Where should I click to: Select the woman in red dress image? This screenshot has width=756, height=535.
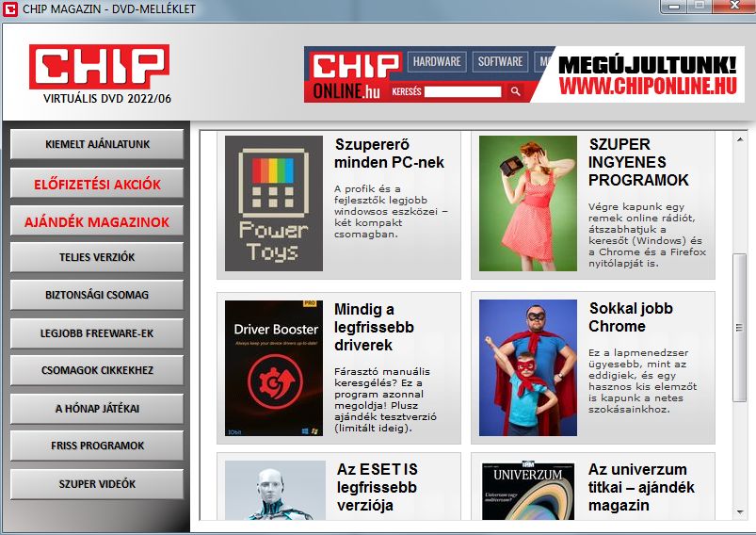click(527, 203)
